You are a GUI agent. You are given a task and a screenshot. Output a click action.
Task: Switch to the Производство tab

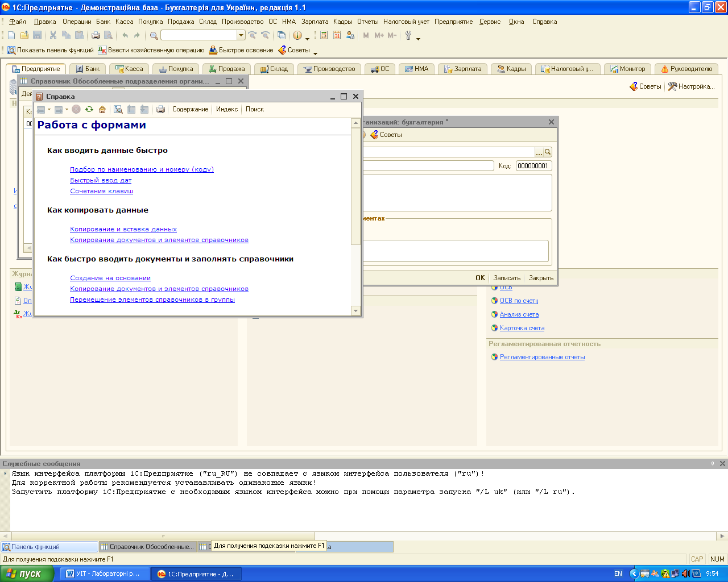coord(329,69)
